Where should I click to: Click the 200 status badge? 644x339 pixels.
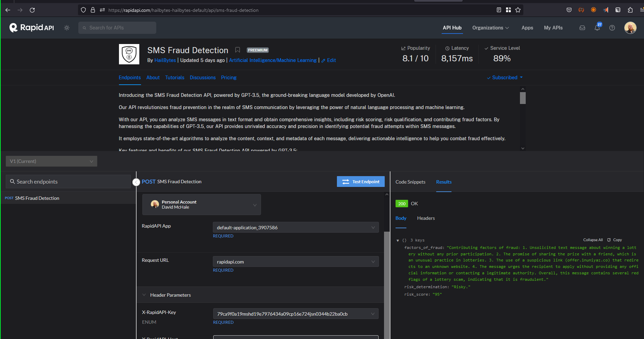[x=402, y=204]
